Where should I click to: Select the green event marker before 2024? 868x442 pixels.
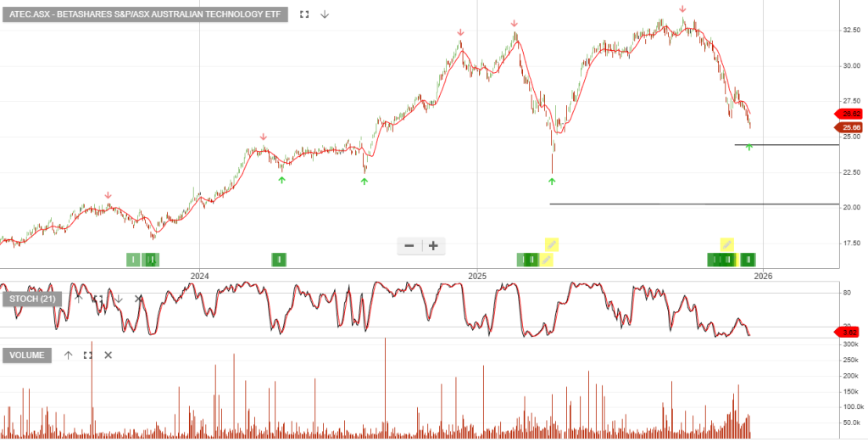(133, 260)
